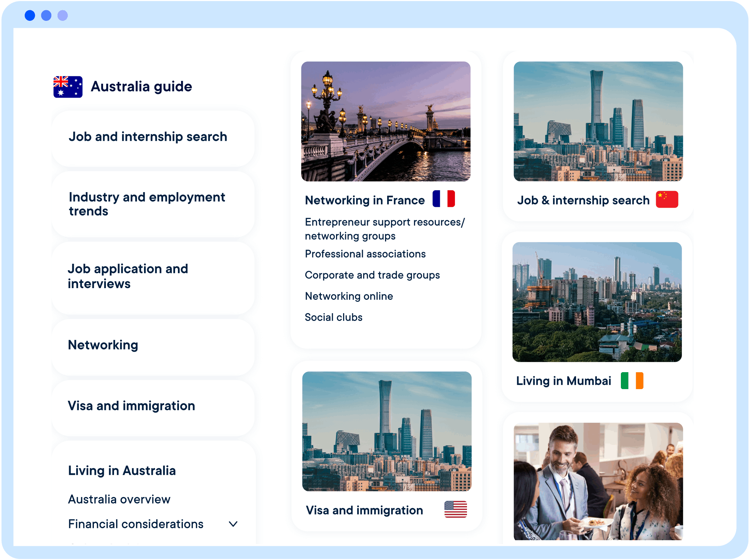Image resolution: width=749 pixels, height=560 pixels.
Task: Click the Networking in France card title
Action: (x=365, y=200)
